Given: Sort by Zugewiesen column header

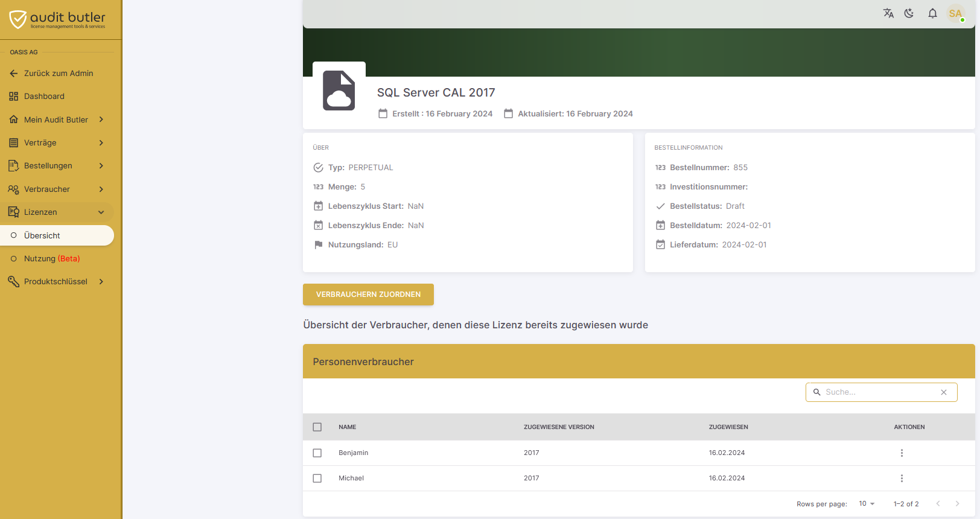Looking at the screenshot, I should point(728,427).
